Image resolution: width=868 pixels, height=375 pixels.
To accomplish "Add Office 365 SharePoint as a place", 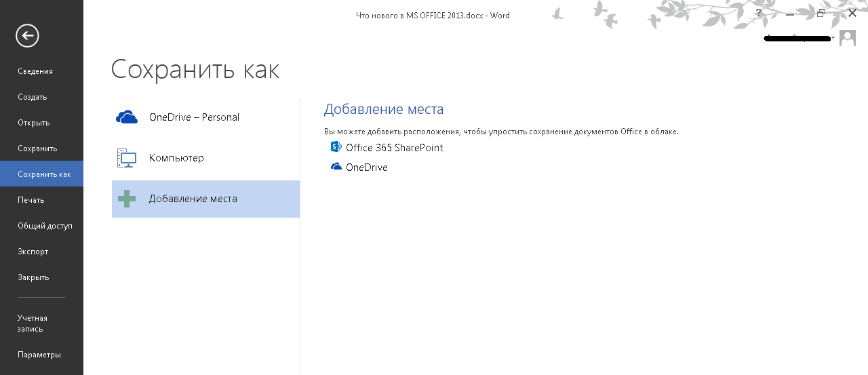I will pyautogui.click(x=387, y=147).
